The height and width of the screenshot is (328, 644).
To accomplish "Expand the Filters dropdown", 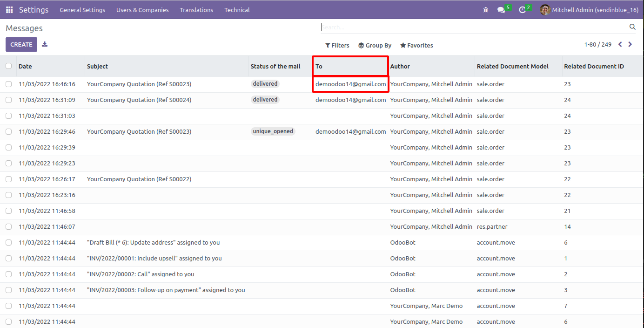I will click(x=337, y=46).
